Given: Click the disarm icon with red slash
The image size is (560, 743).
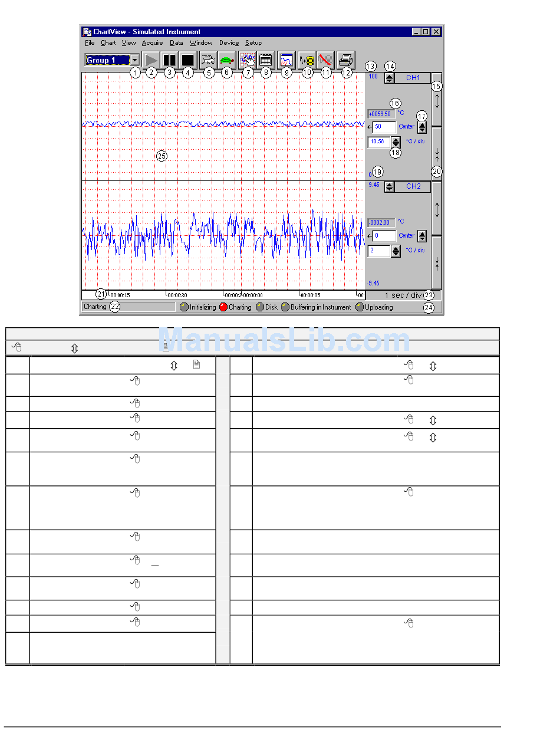Looking at the screenshot, I should point(325,60).
